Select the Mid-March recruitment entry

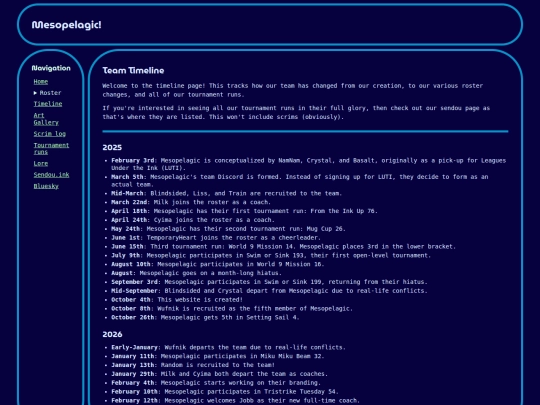[x=226, y=193]
